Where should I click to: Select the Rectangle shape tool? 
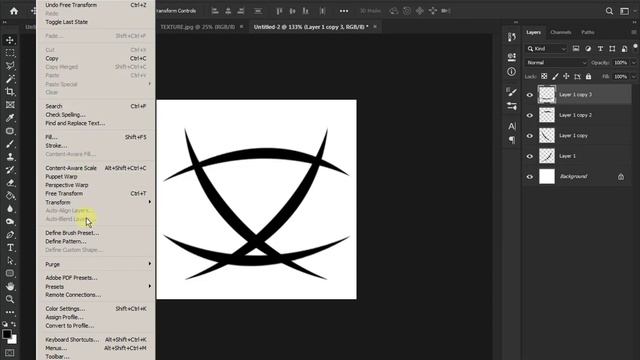(x=10, y=273)
